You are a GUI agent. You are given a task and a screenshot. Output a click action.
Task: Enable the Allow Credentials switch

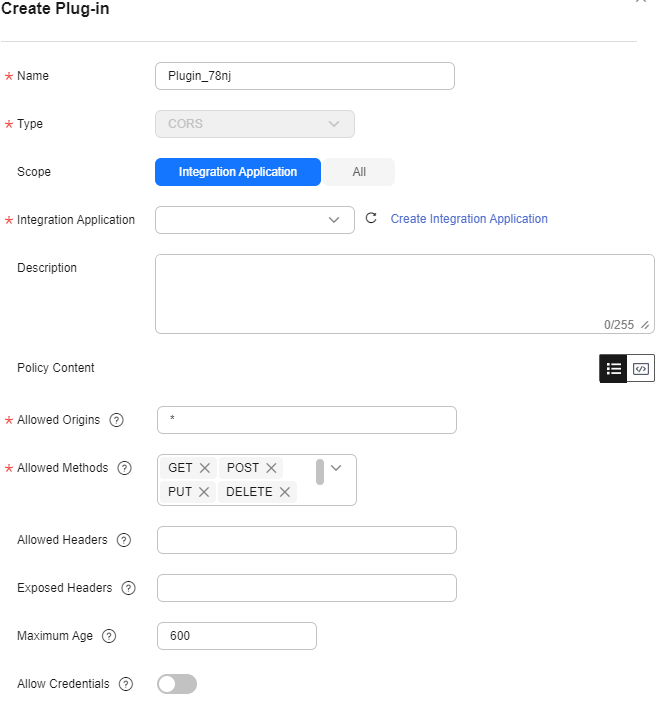point(177,684)
